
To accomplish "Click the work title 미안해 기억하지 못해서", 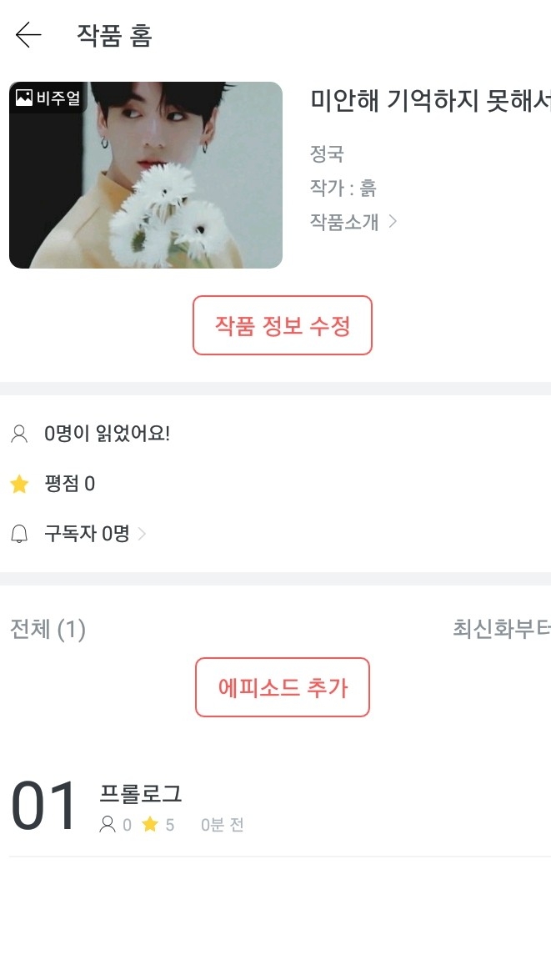I will click(430, 100).
